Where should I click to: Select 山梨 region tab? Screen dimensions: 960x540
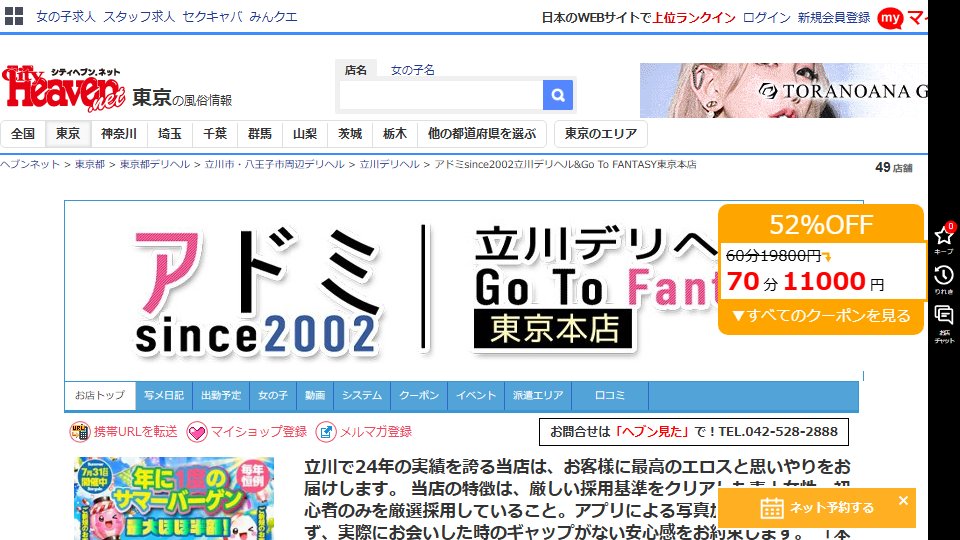point(305,133)
